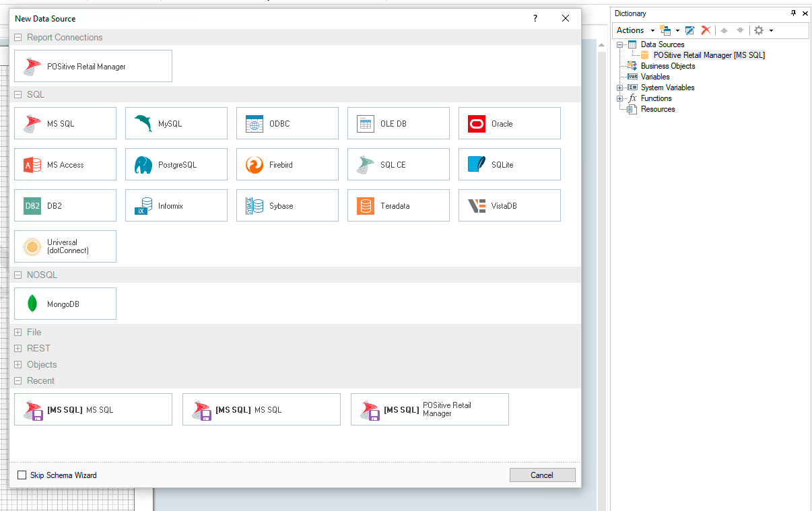The height and width of the screenshot is (511, 812).
Task: Select the DB2 data source
Action: click(65, 205)
